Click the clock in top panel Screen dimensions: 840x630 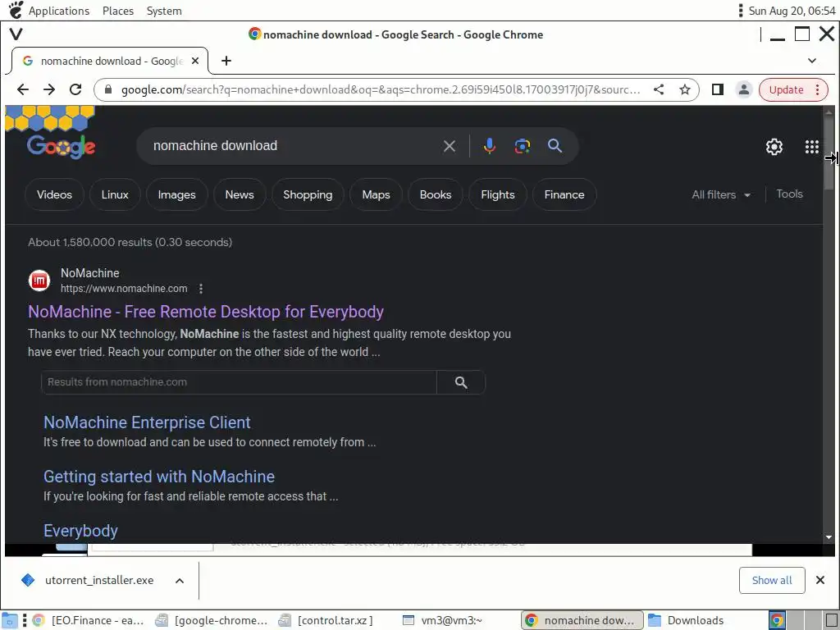point(792,11)
